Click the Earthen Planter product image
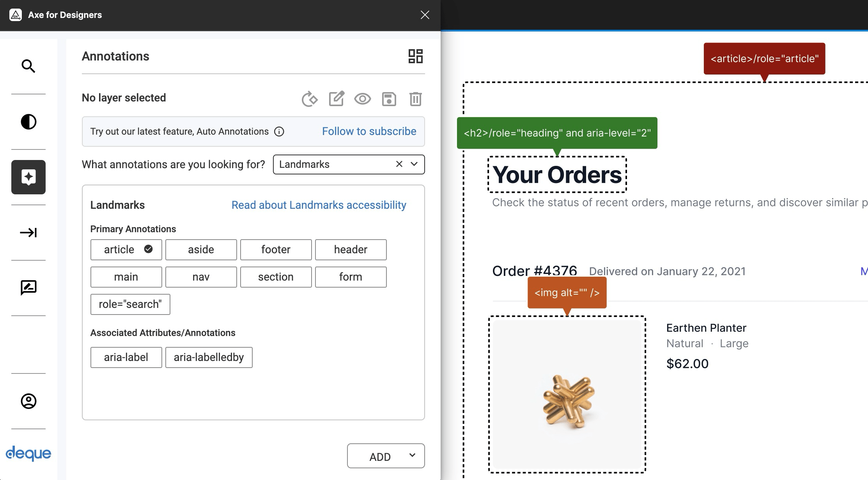 [567, 394]
